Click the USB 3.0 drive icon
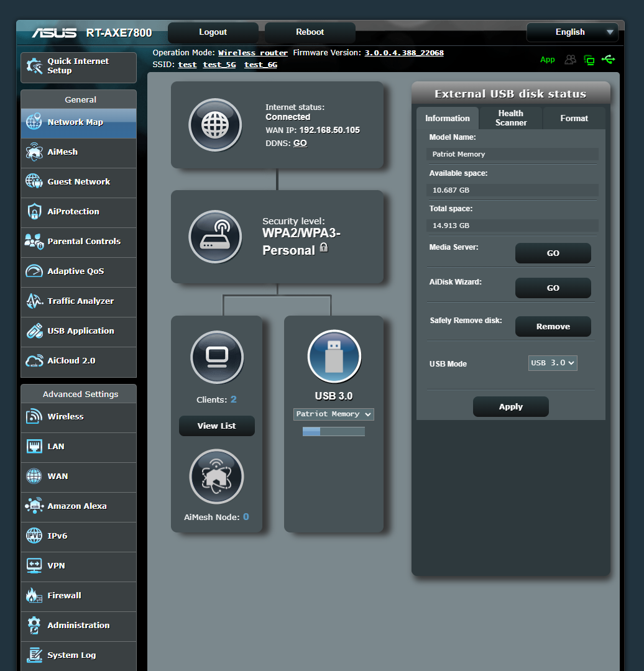 [334, 356]
